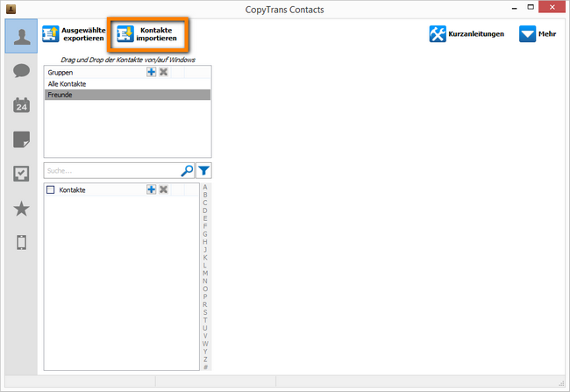Viewport: 570px width, 392px height.
Task: Open Kurzanleitungen quick guides
Action: click(x=467, y=34)
